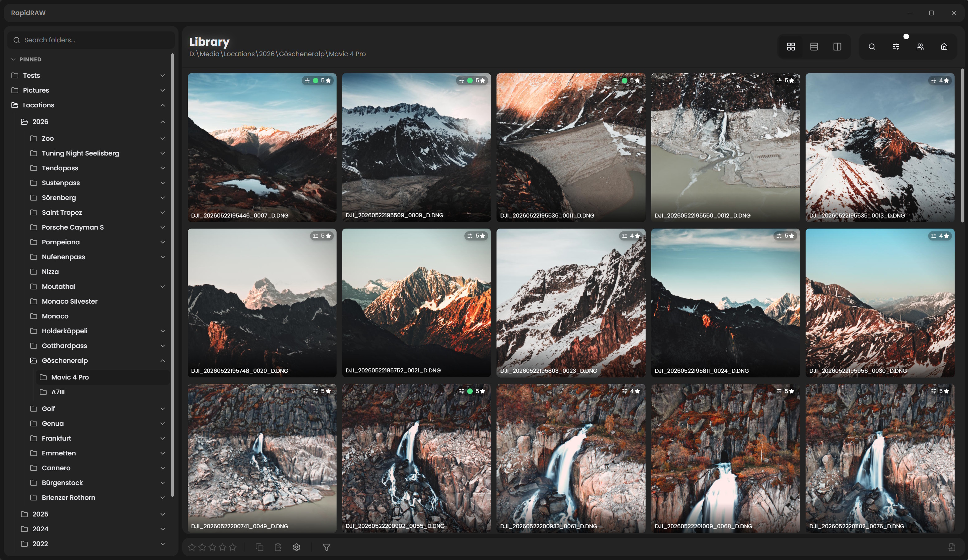The image size is (968, 560).
Task: Open settings gear in bottom bar
Action: 296,547
